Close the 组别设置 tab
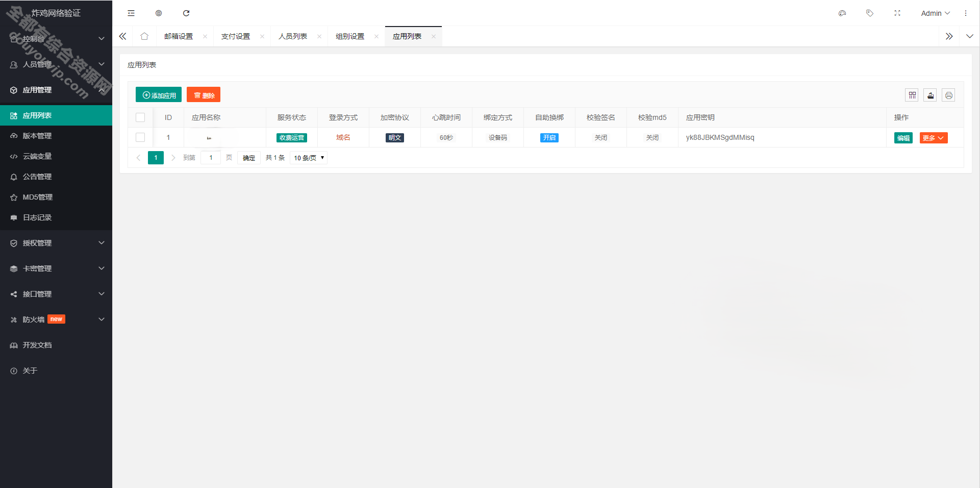 376,36
